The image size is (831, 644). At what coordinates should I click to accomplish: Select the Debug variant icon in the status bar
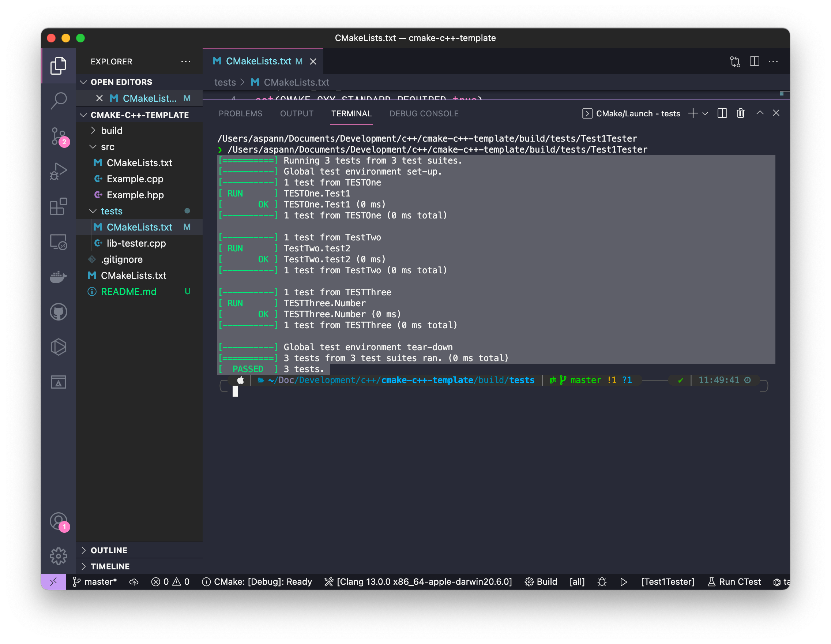point(602,581)
